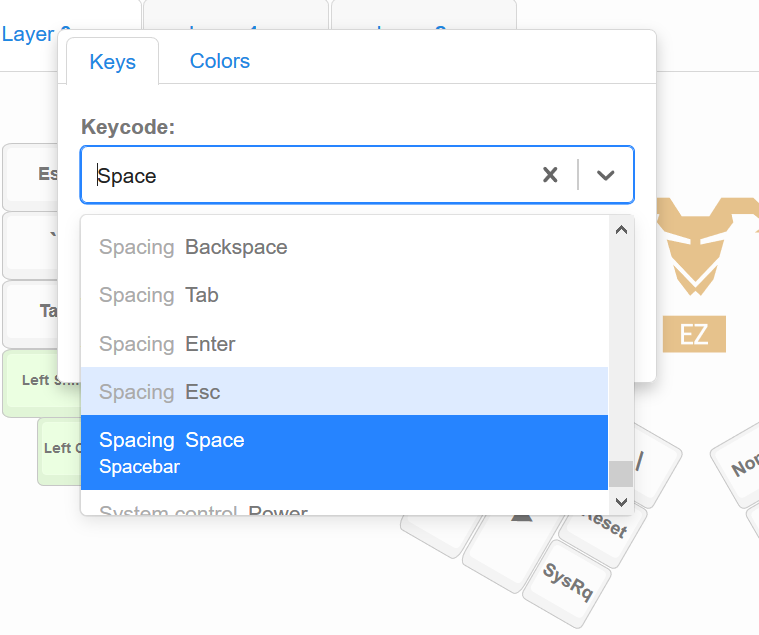Choose Spacing Space Spacebar entry
Viewport: 759px width, 635px height.
tap(344, 453)
